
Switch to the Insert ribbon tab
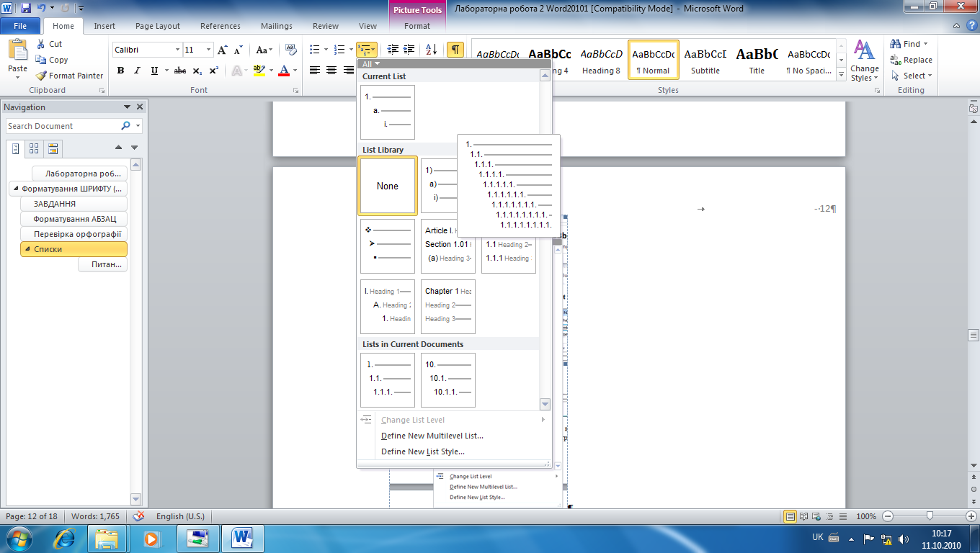coord(104,26)
